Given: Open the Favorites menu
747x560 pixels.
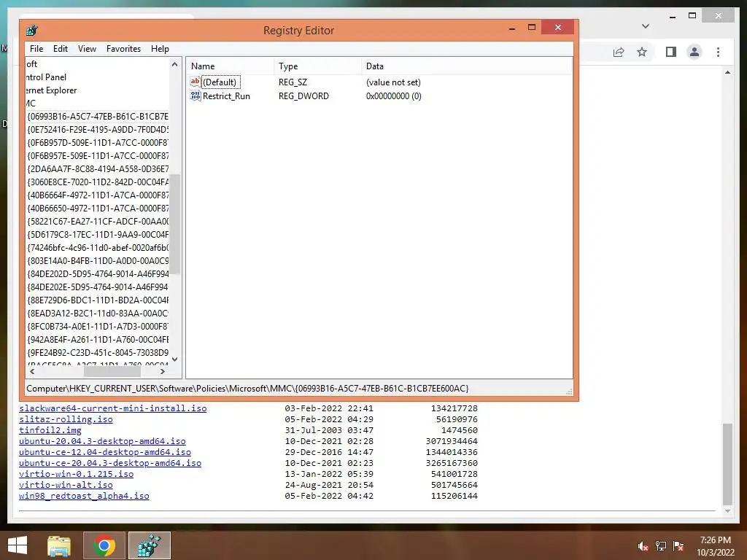Looking at the screenshot, I should click(123, 49).
